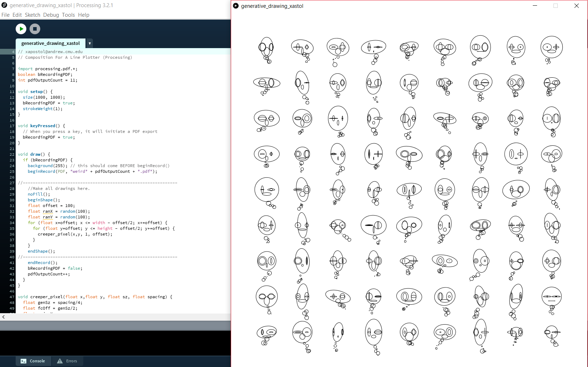Click the '// xapostol@andrew.cmu.edu' comment line
Viewport: 588px width, 367px height.
click(x=50, y=52)
